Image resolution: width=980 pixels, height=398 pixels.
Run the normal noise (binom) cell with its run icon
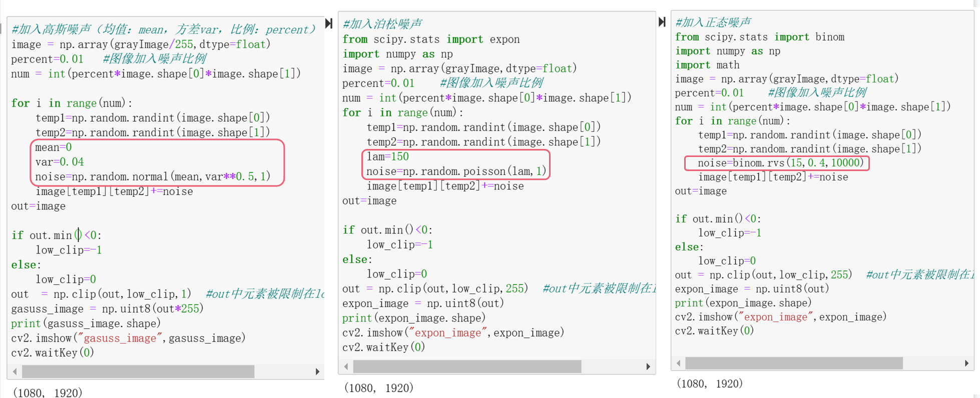662,21
